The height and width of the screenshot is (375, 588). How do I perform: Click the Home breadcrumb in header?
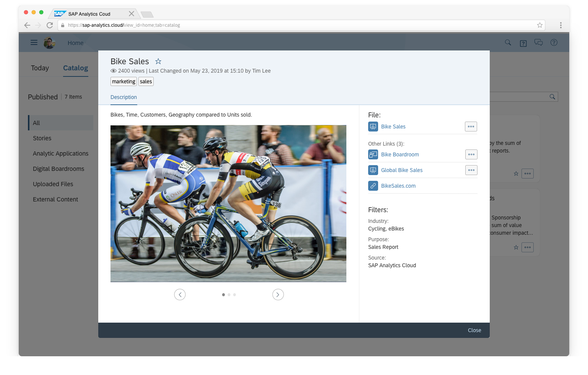click(75, 43)
